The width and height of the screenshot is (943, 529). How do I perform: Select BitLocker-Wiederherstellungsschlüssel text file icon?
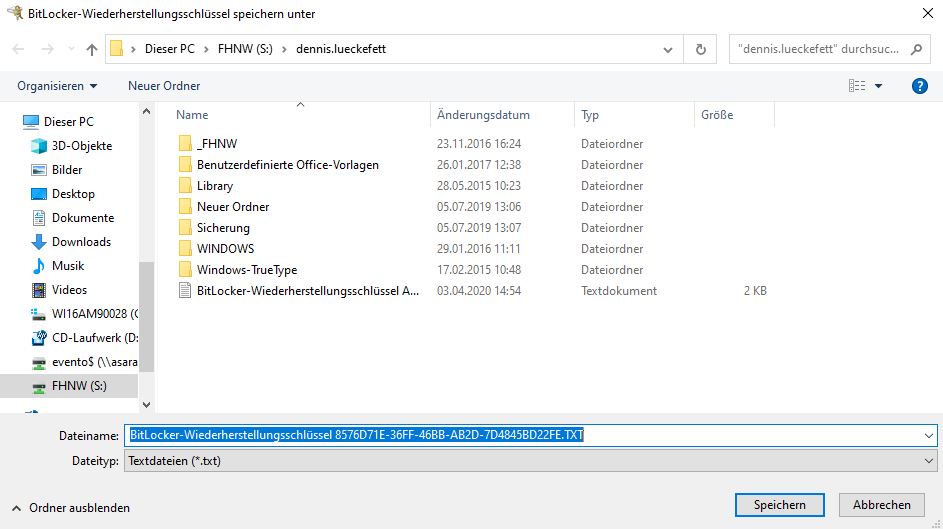click(185, 291)
